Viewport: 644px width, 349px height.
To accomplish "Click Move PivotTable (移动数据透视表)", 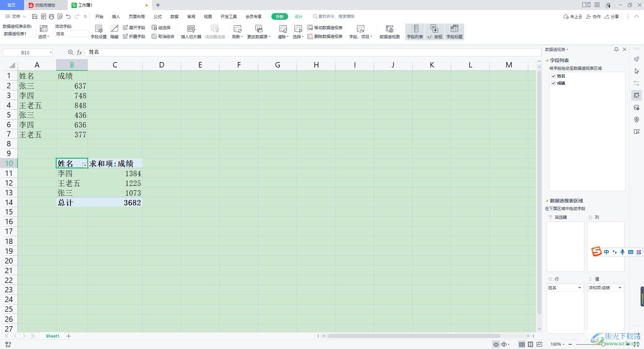I will tap(325, 28).
